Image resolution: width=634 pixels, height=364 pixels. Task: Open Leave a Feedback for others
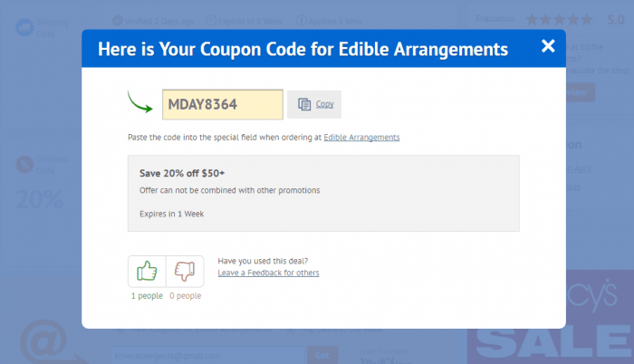tap(268, 273)
